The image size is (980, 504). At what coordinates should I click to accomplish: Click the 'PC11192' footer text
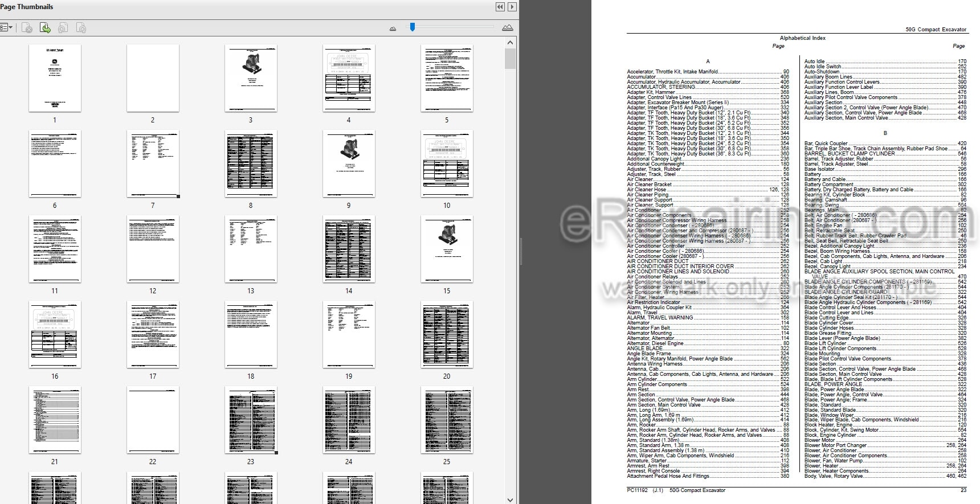point(637,490)
